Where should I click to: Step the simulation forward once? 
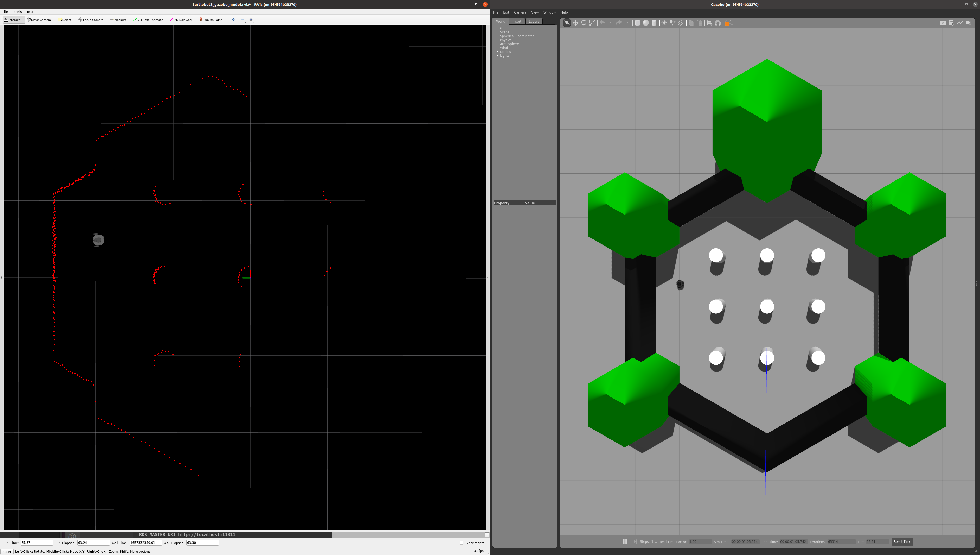pos(635,542)
